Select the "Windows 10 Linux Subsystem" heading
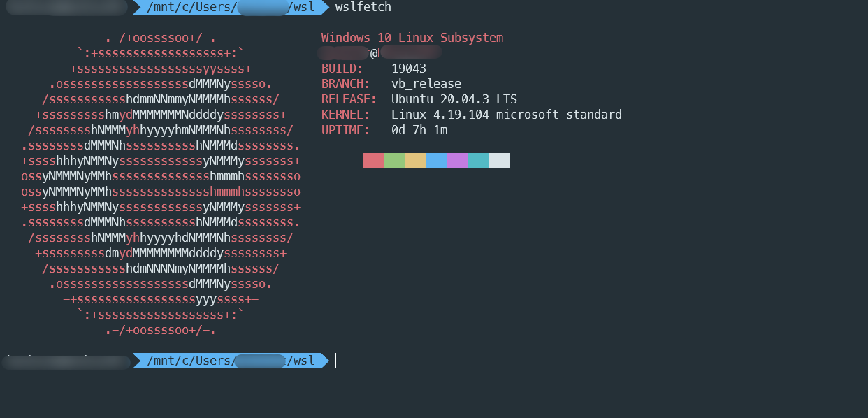The image size is (868, 418). click(412, 38)
